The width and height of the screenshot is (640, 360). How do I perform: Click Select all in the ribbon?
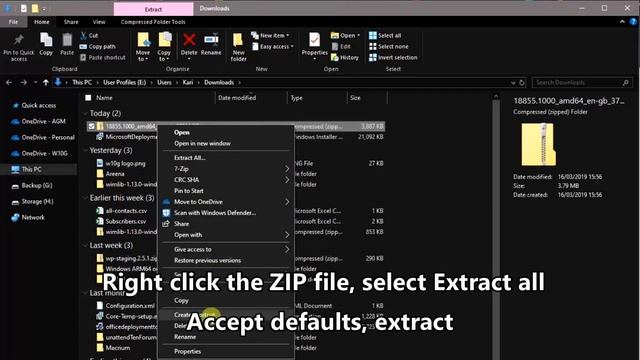[385, 36]
